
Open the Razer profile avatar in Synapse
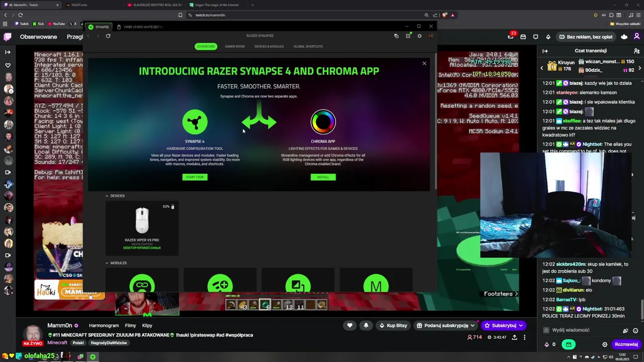click(x=431, y=36)
